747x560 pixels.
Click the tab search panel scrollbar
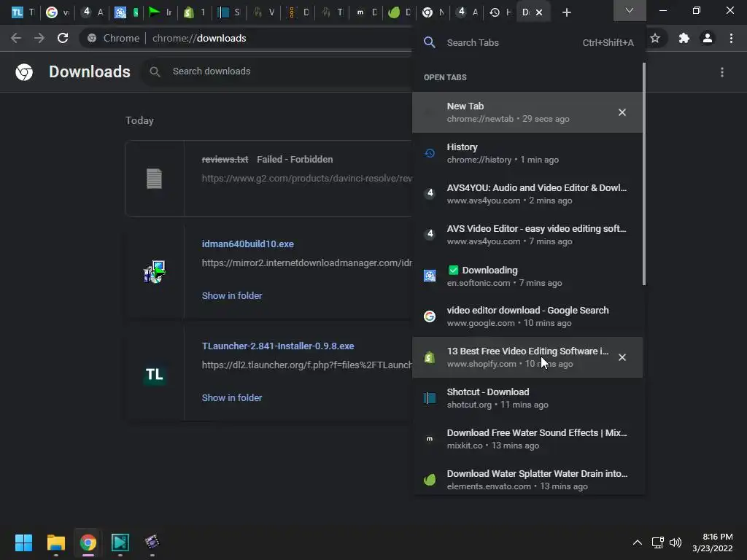[644, 174]
